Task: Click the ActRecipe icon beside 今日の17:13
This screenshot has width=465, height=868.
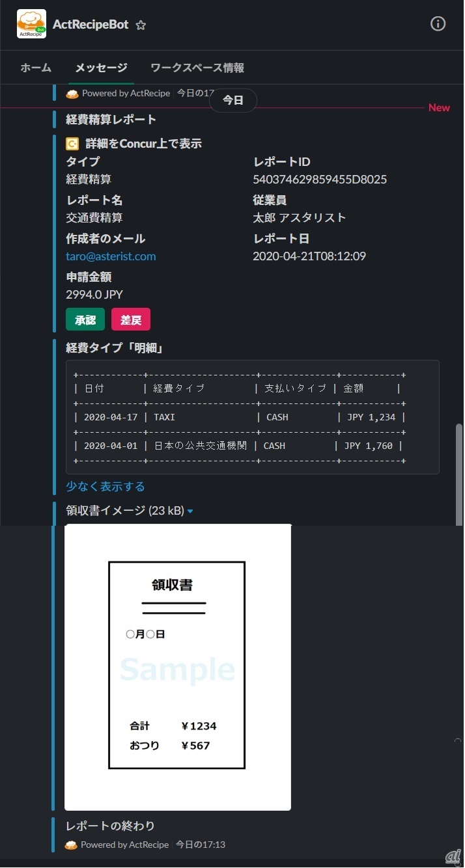Action: (x=72, y=845)
